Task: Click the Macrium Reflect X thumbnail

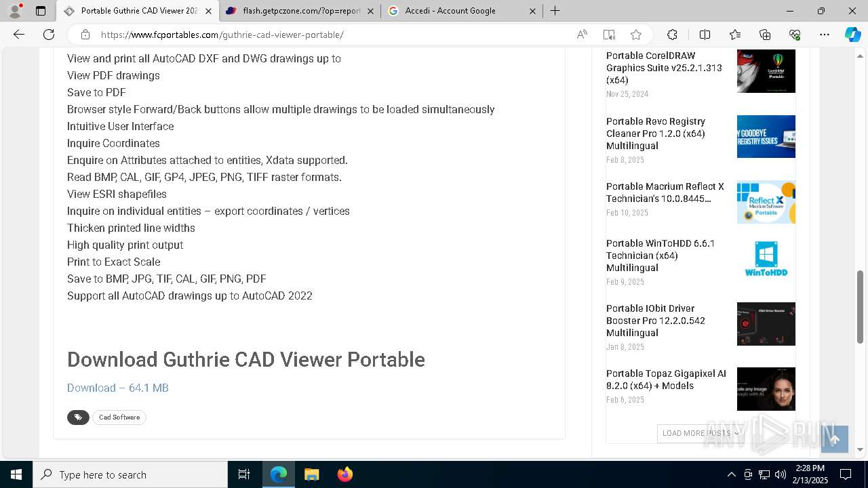Action: pos(766,202)
